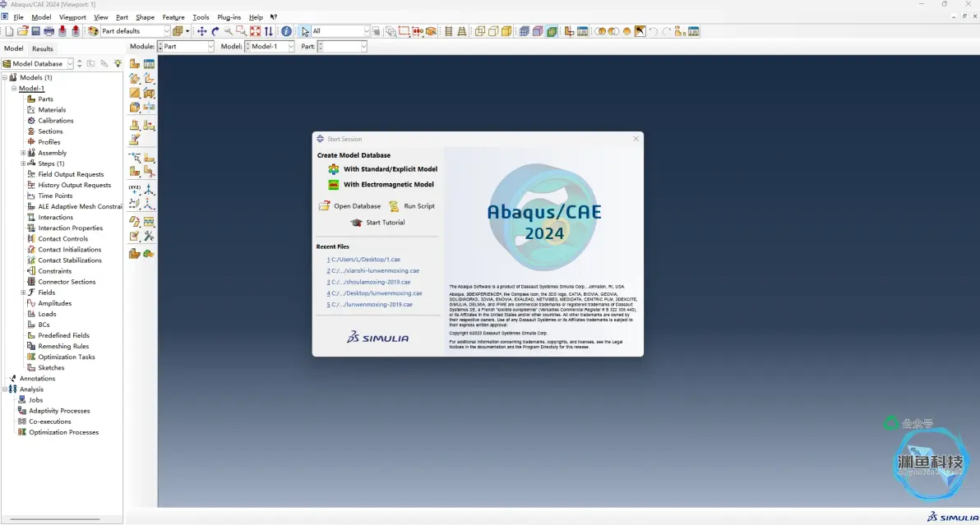Click the Print icon in toolbar

[x=49, y=31]
